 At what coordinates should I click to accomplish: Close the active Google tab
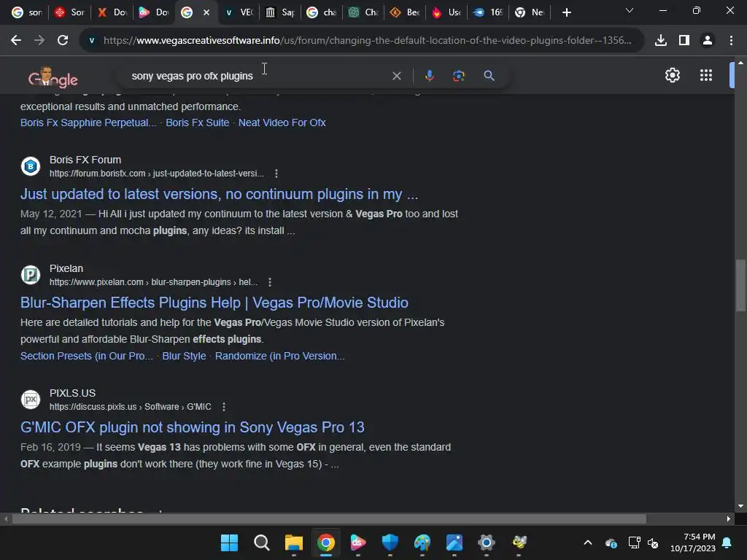[206, 12]
